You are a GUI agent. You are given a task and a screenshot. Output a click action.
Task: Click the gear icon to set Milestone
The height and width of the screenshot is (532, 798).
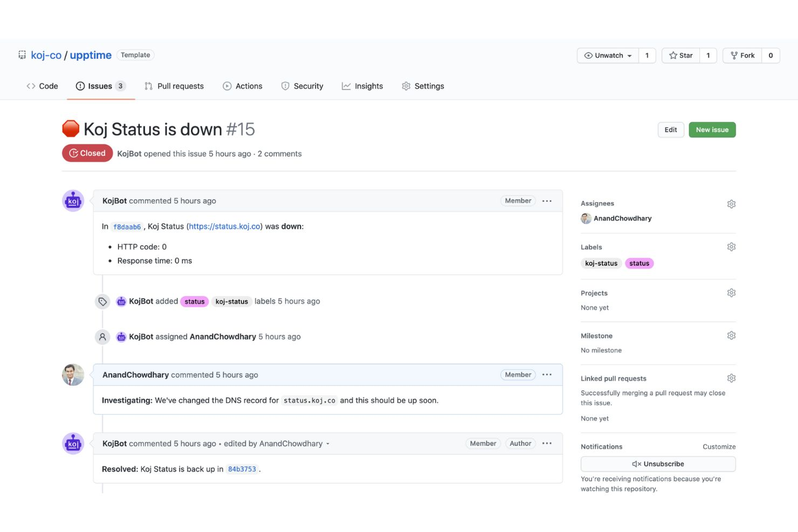731,336
